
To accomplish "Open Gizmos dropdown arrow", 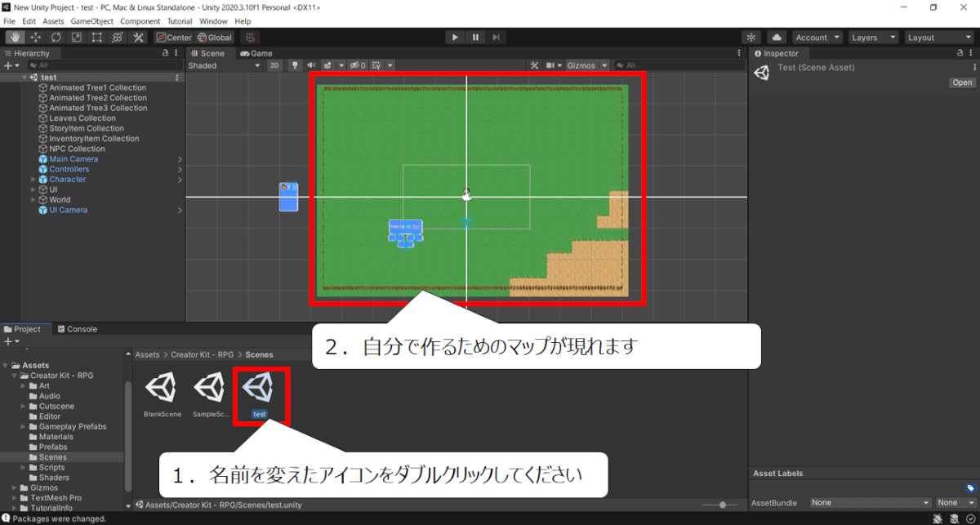I will (604, 65).
